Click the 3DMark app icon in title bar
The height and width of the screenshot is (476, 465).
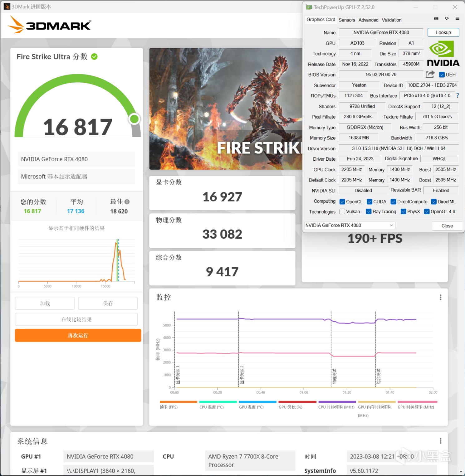pos(7,7)
